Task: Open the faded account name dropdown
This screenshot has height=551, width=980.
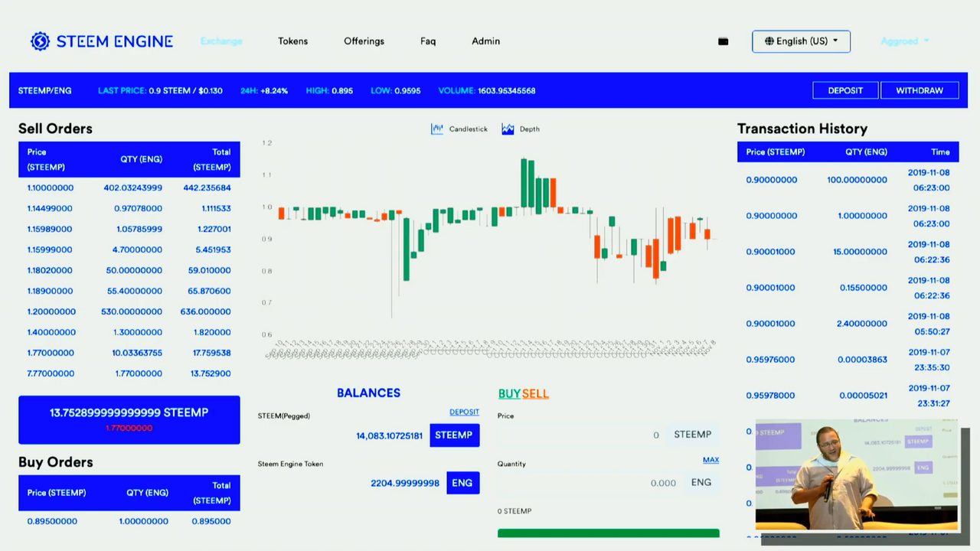Action: (904, 41)
